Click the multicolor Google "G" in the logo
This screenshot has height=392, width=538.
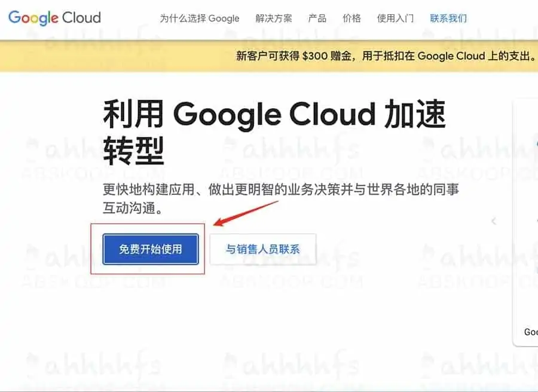(x=15, y=18)
